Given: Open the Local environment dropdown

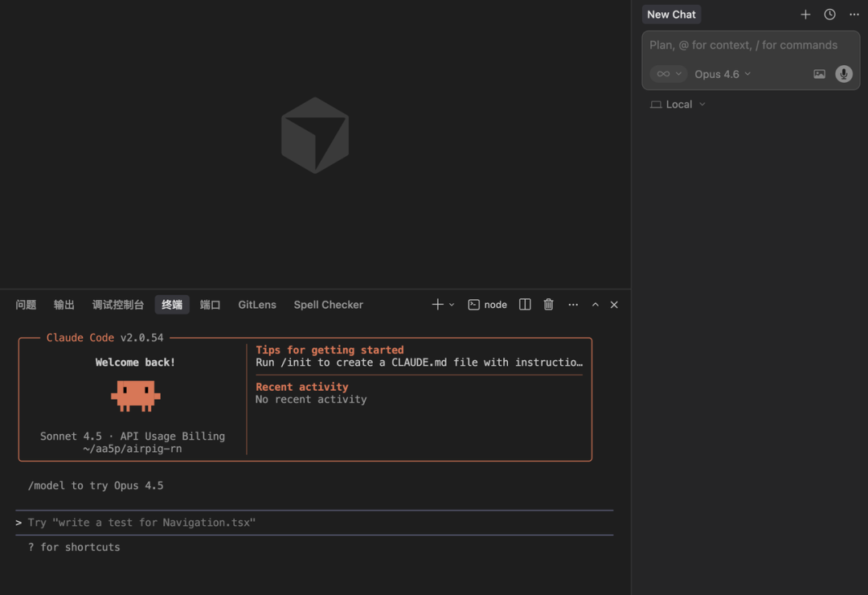Looking at the screenshot, I should click(x=678, y=105).
